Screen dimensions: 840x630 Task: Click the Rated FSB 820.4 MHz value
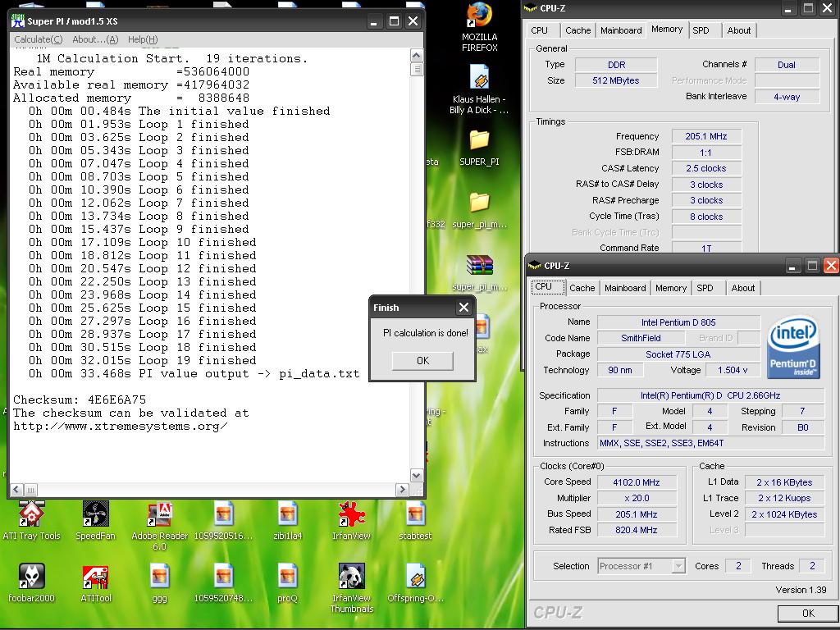tap(637, 530)
